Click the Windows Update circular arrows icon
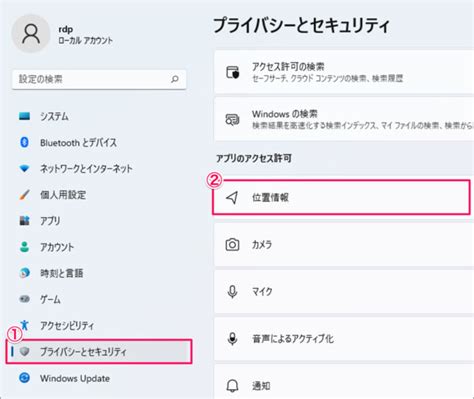This screenshot has width=474, height=399. 24,378
